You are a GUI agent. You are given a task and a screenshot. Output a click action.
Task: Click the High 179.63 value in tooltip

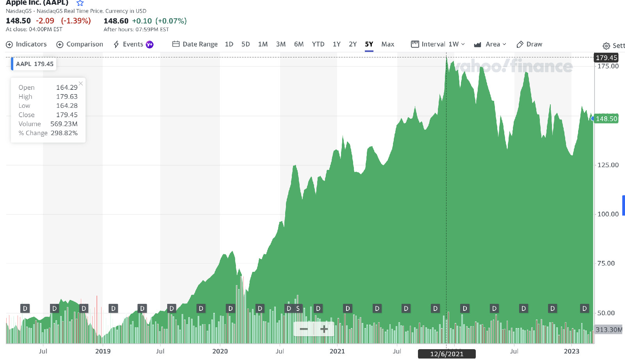[67, 96]
